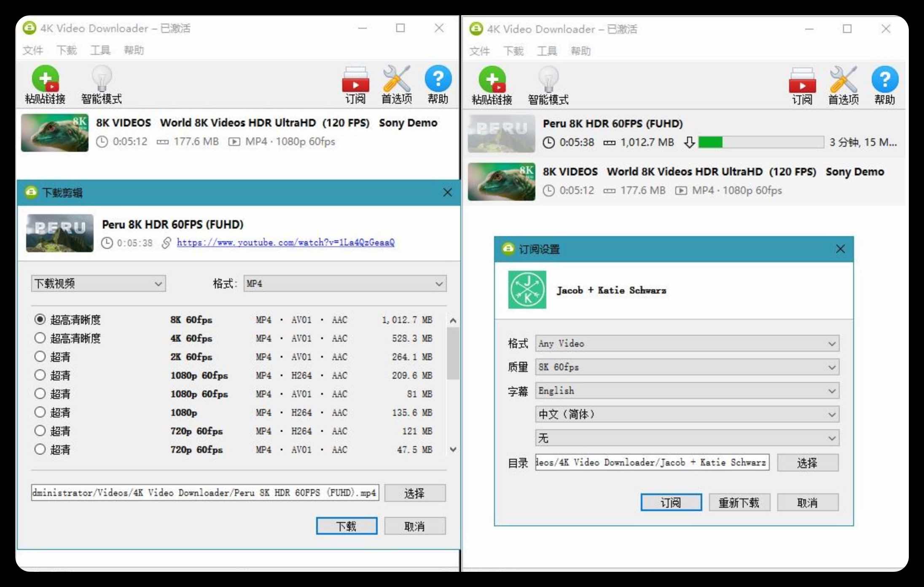Open Any Video format dropdown
This screenshot has width=924, height=587.
687,343
